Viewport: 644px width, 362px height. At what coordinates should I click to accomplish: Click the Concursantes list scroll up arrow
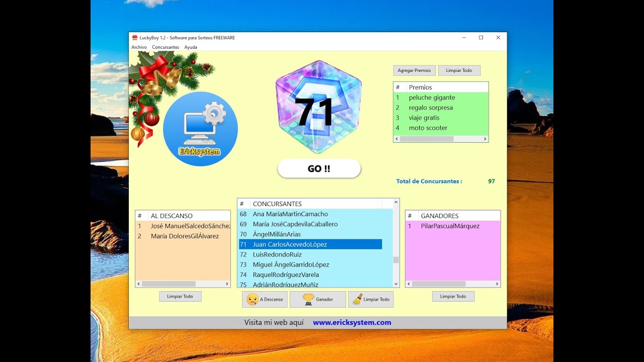396,203
